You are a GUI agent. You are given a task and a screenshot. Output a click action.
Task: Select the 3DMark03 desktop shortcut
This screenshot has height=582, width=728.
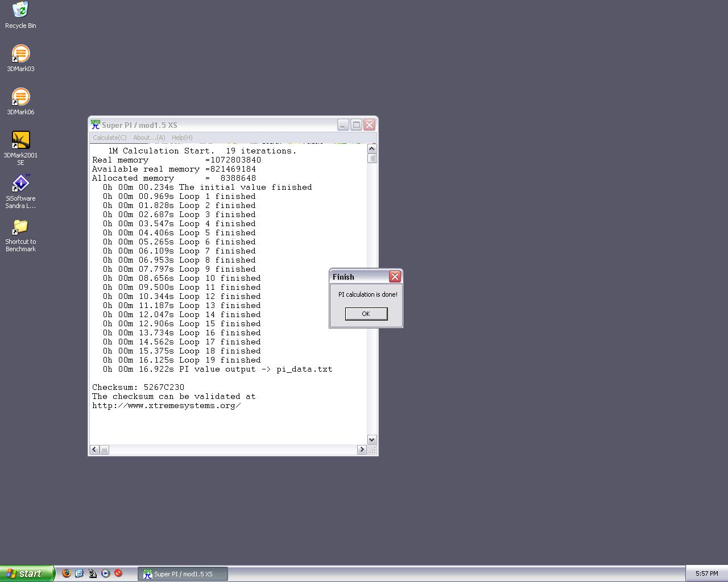click(20, 59)
